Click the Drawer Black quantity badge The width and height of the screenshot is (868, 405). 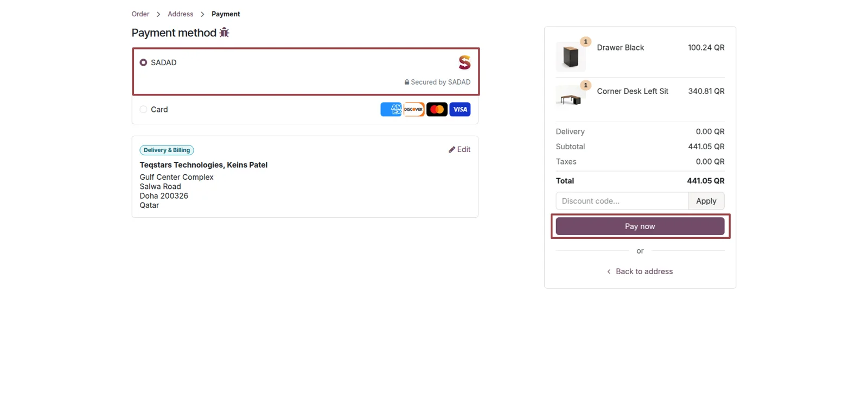[x=585, y=42]
